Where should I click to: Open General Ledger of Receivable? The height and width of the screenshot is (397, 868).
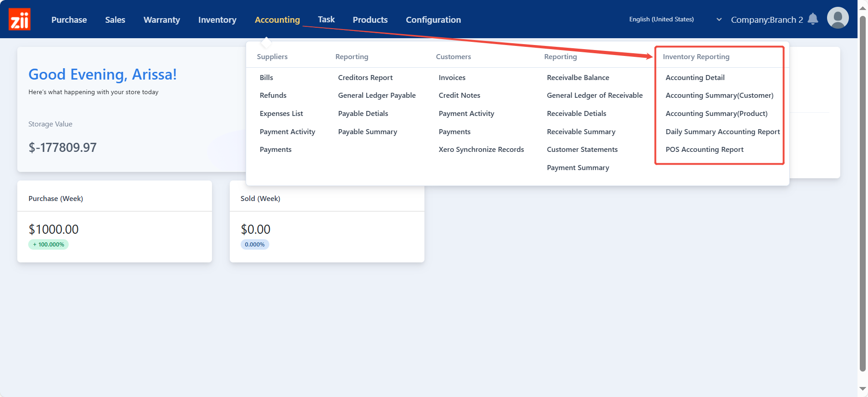click(x=595, y=95)
